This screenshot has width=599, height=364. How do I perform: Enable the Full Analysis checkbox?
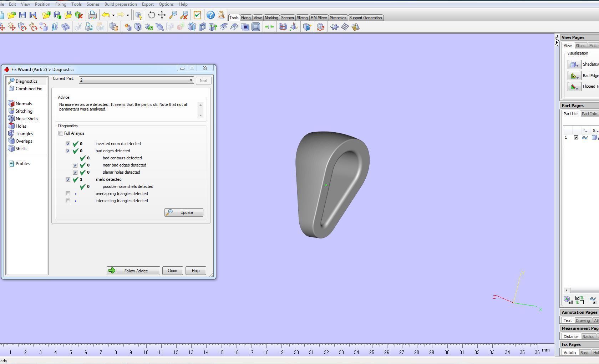pos(61,133)
